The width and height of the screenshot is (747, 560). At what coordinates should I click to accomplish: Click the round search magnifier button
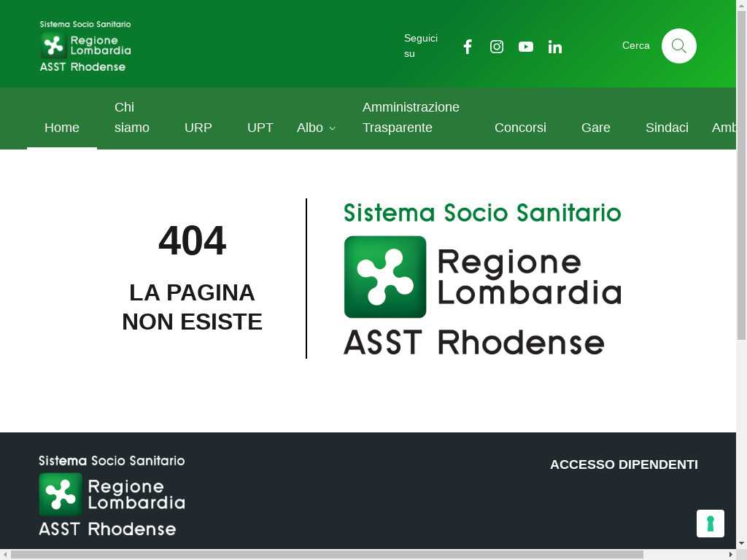678,46
